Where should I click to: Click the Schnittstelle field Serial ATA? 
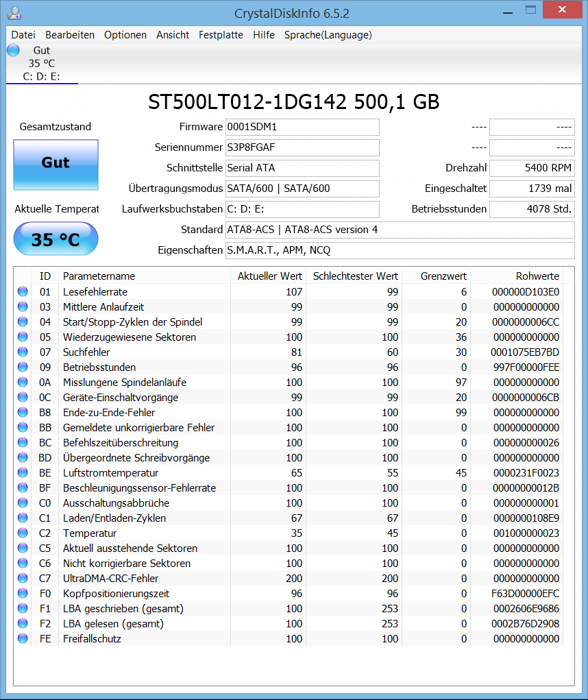pos(302,168)
